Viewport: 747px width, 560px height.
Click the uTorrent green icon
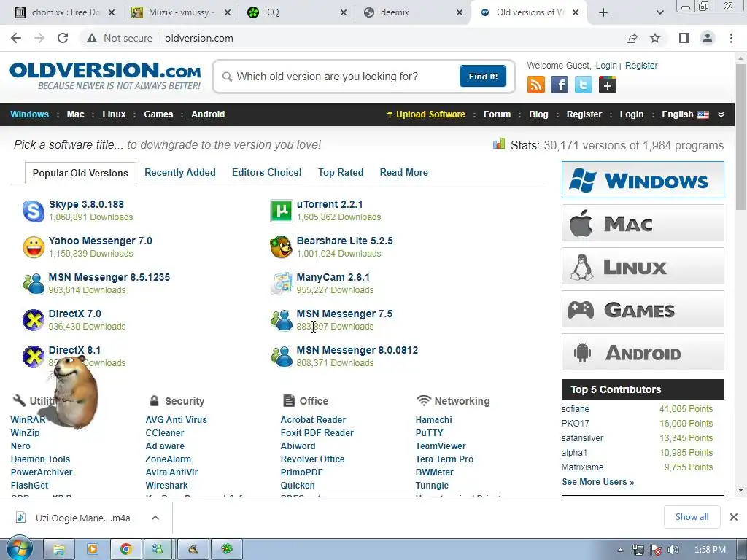[281, 211]
